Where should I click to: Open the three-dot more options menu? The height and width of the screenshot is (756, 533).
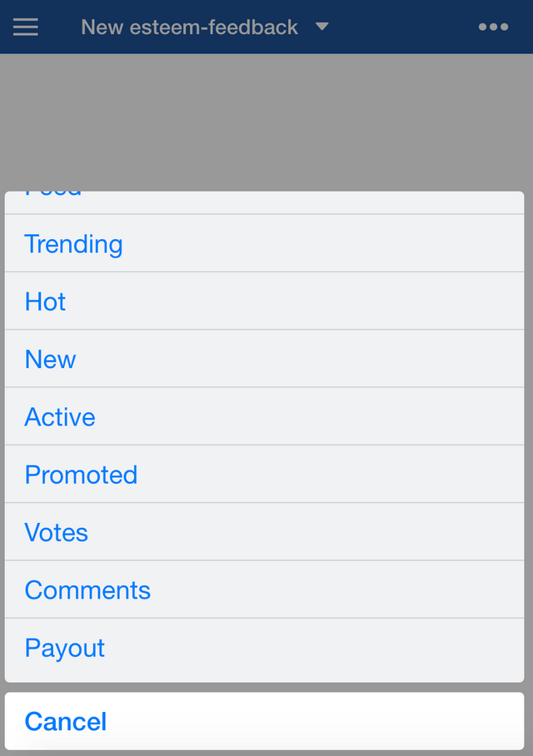(493, 27)
